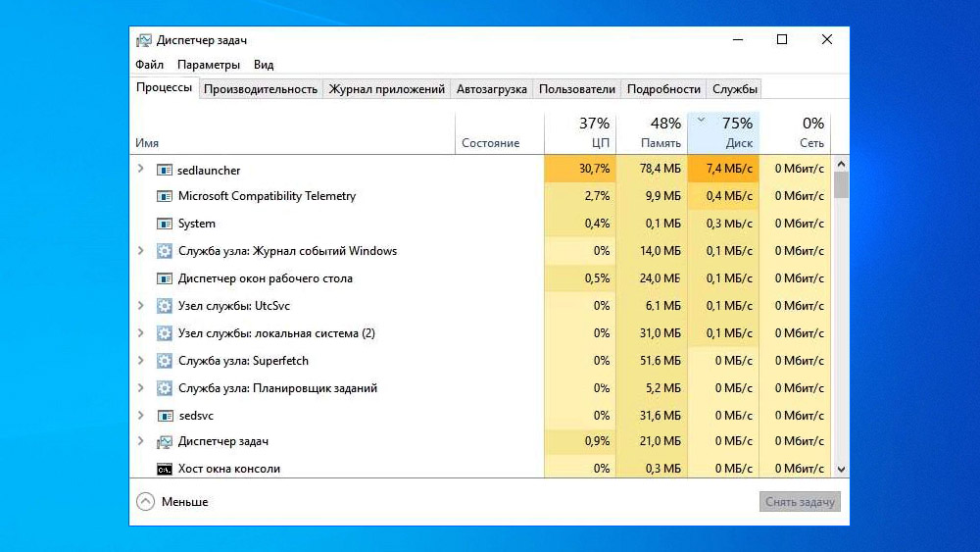The height and width of the screenshot is (552, 980).
Task: Click Диспетчер окон рабочего стола icon
Action: (x=165, y=278)
